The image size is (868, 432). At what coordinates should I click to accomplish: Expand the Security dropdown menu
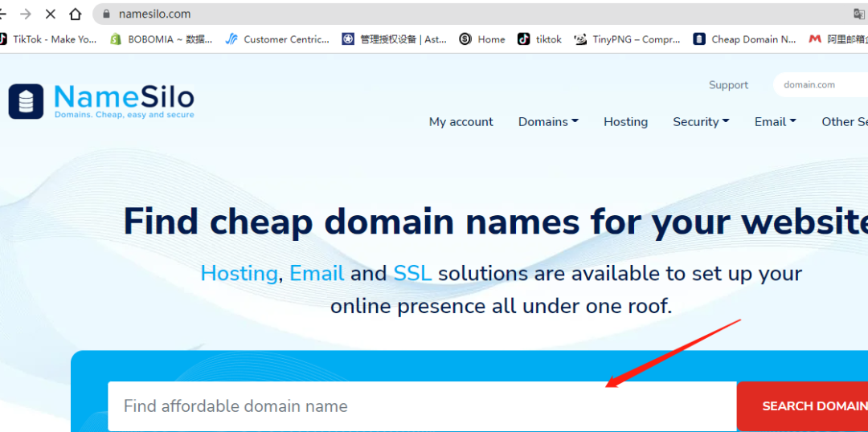[x=701, y=121]
